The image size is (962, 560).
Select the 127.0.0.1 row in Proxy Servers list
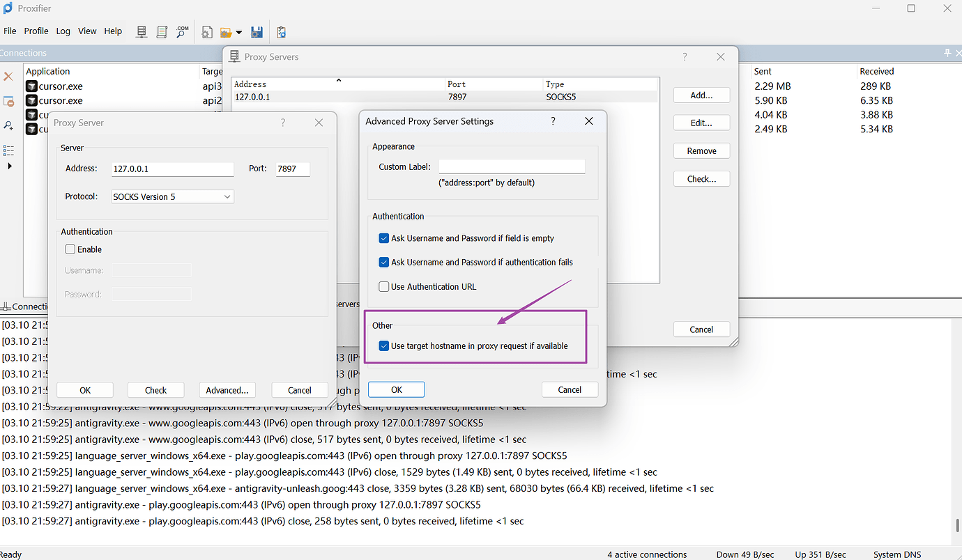(445, 98)
